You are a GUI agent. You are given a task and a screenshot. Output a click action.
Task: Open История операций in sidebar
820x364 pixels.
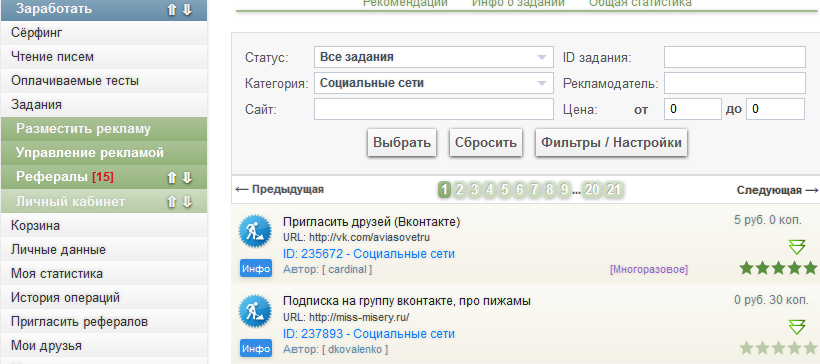[104, 298]
